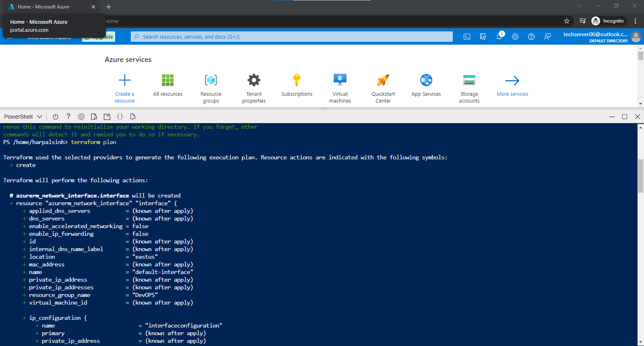The height and width of the screenshot is (346, 644).
Task: Open PowerShell shell type dropdown
Action: click(23, 117)
